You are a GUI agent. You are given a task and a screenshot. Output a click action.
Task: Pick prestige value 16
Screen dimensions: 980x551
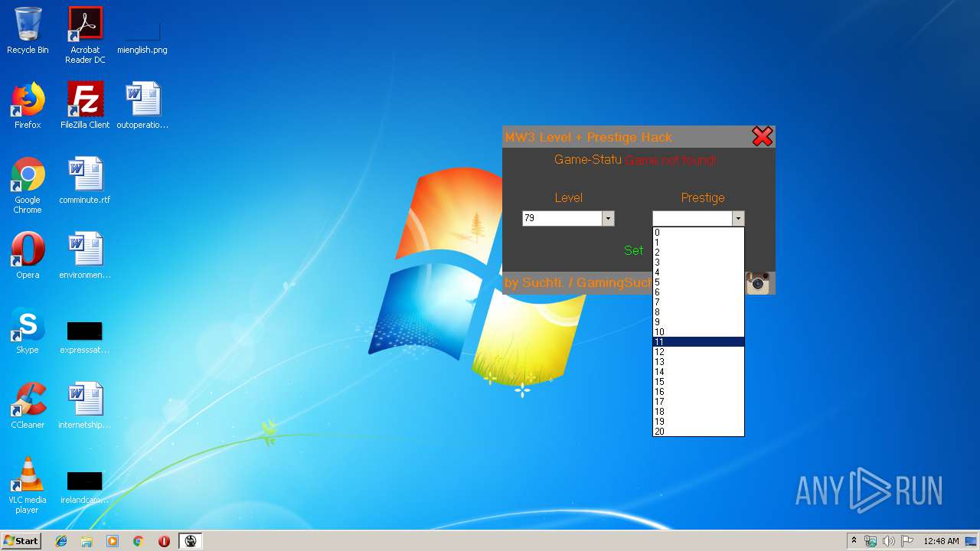tap(698, 392)
